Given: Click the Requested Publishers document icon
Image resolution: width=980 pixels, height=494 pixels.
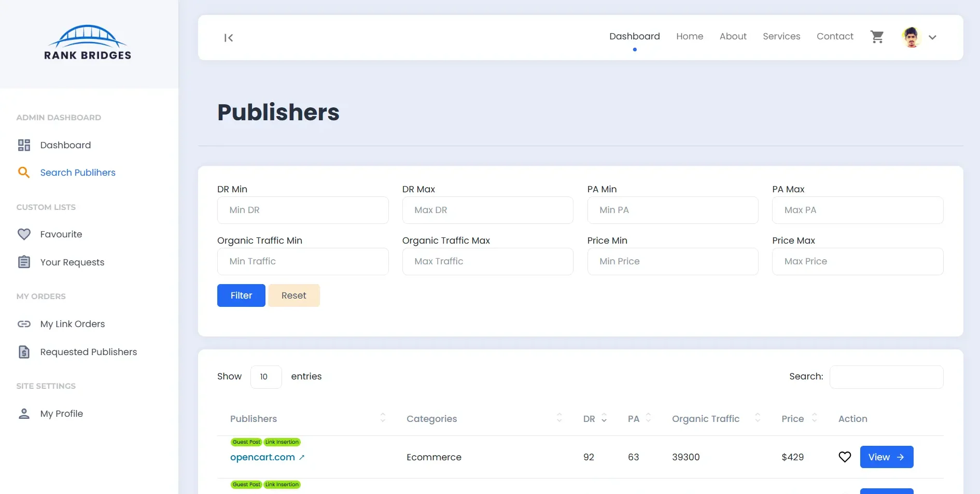Looking at the screenshot, I should coord(24,352).
